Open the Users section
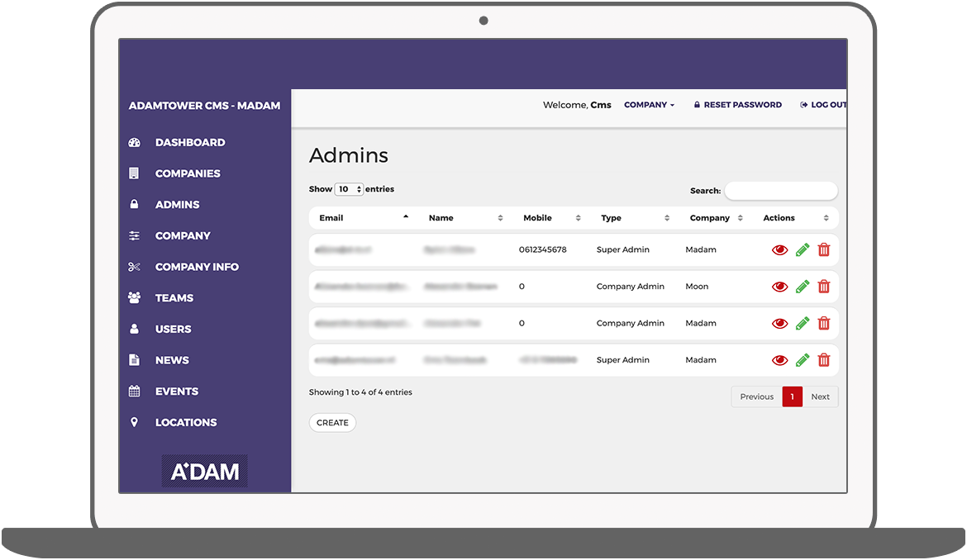This screenshot has width=967, height=560. pos(173,329)
